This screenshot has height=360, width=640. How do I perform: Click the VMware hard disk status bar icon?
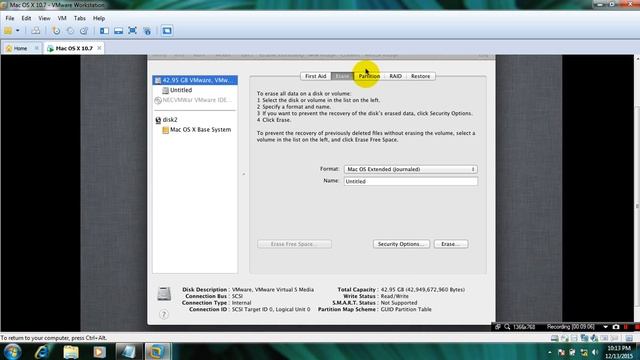[554, 338]
